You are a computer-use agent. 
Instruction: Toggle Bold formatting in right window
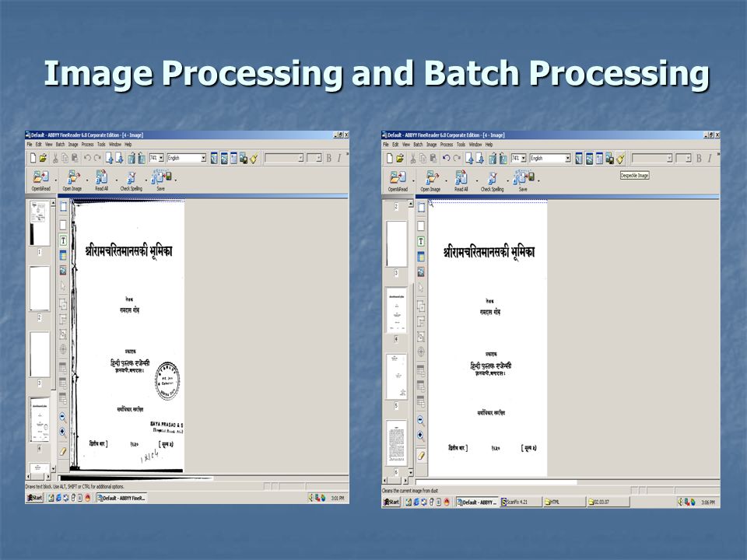pyautogui.click(x=699, y=159)
